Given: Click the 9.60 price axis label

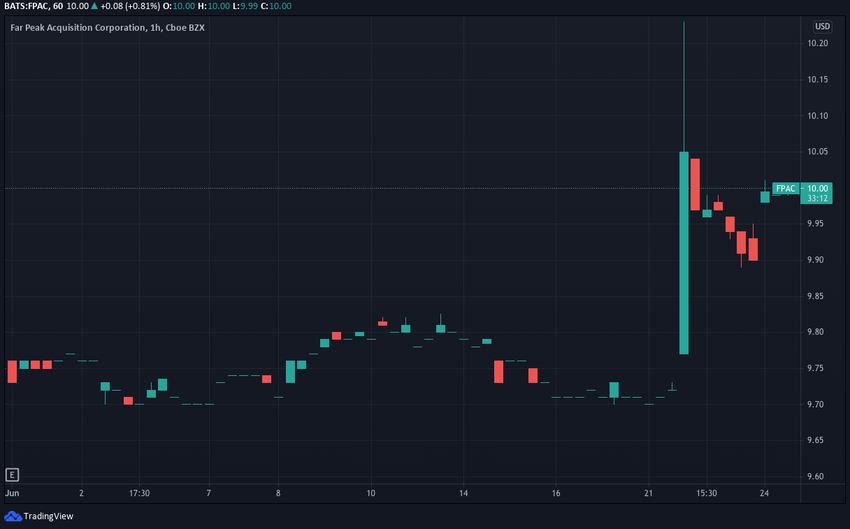Looking at the screenshot, I should [x=815, y=476].
